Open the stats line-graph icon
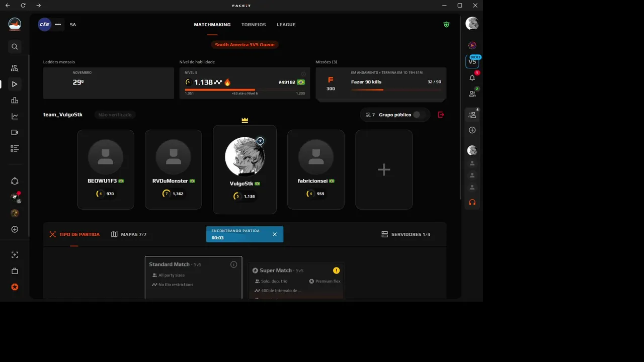 click(15, 116)
